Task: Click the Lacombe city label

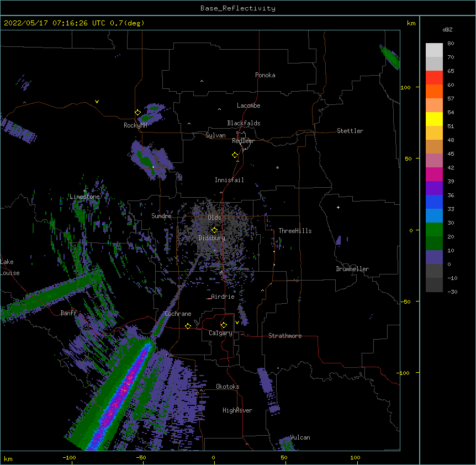Action: tap(248, 105)
